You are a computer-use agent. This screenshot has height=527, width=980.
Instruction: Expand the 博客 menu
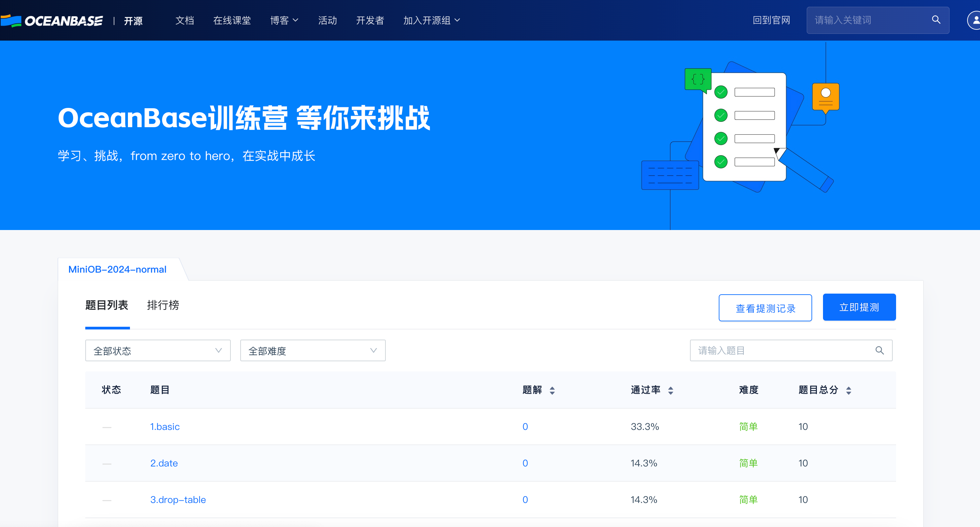pos(284,20)
